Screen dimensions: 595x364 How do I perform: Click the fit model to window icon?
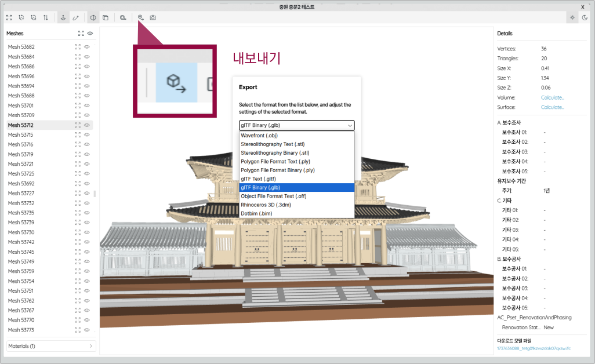(x=9, y=18)
